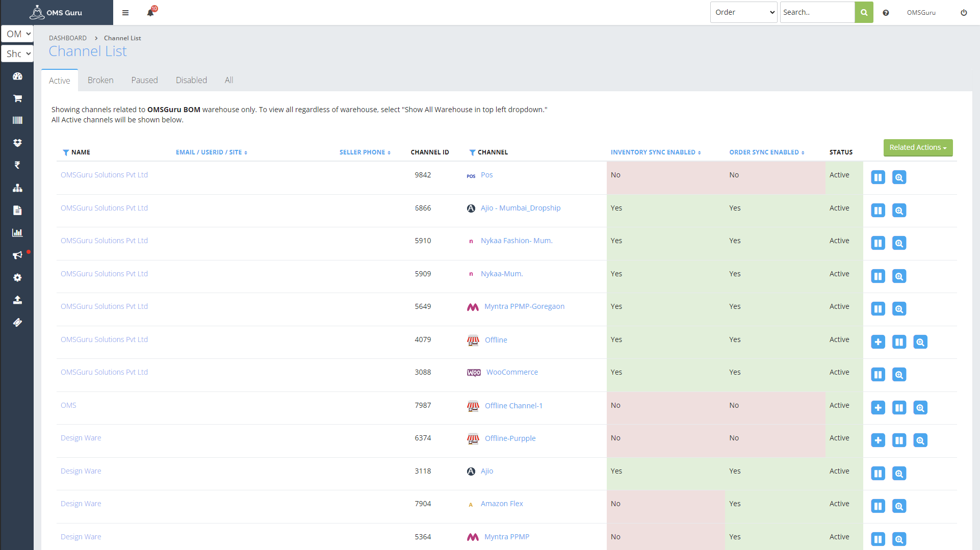Open the help question mark icon
This screenshot has width=980, height=550.
click(886, 13)
